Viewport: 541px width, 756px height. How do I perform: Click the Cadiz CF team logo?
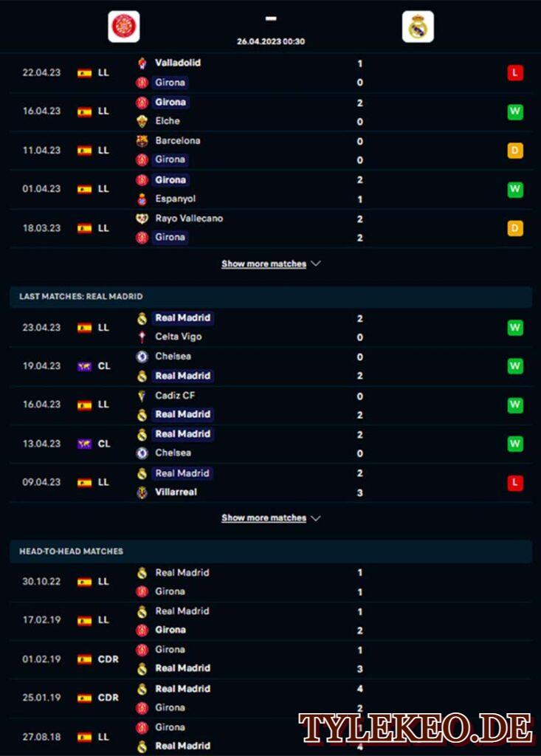[x=142, y=396]
